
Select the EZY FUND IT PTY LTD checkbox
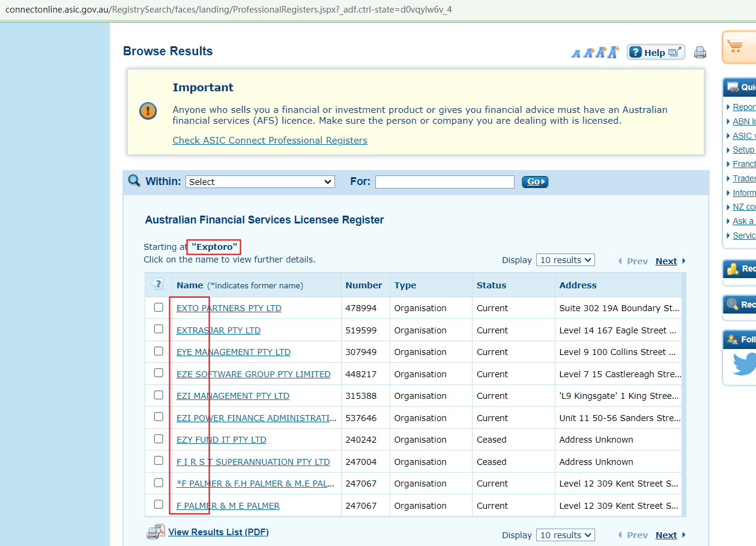159,439
